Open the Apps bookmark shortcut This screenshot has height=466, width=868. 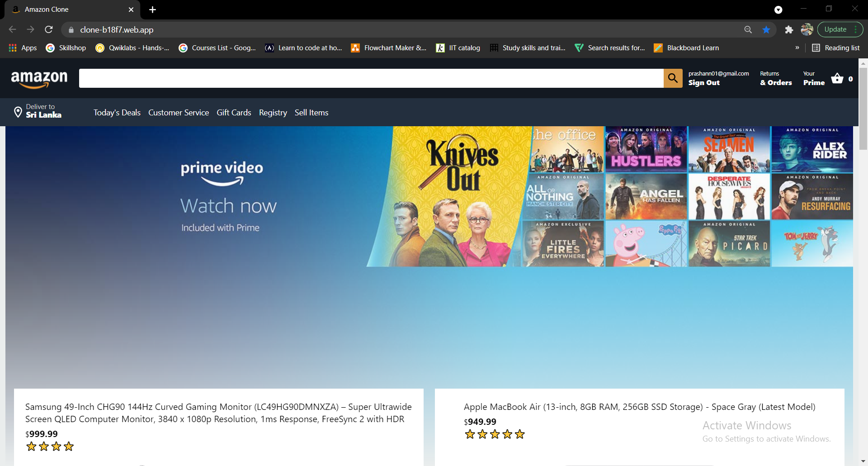point(23,48)
